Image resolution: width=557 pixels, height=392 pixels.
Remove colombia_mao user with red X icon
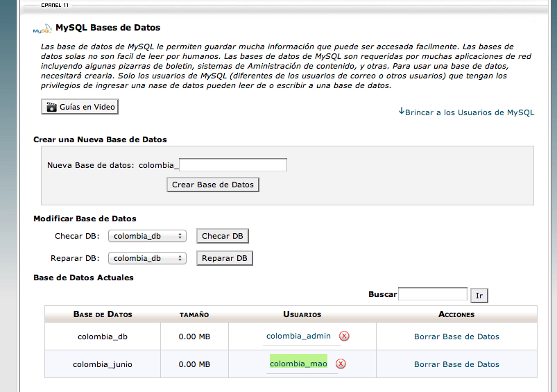pyautogui.click(x=341, y=364)
